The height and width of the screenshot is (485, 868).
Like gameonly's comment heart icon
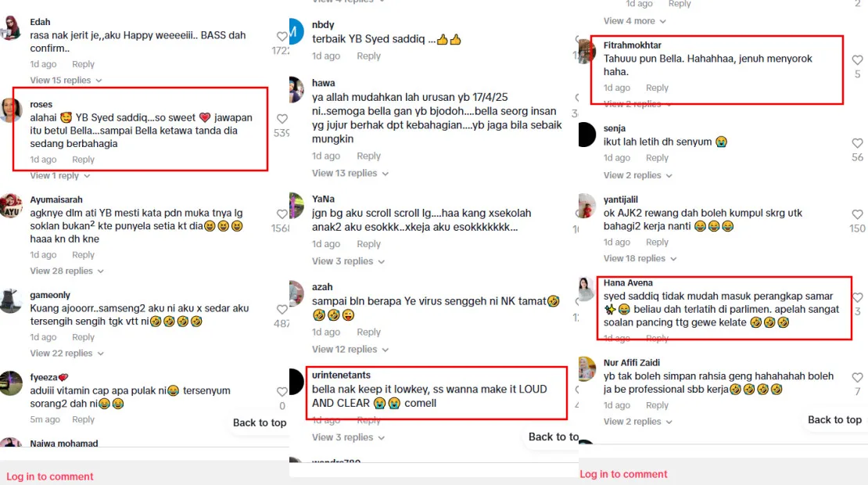282,310
